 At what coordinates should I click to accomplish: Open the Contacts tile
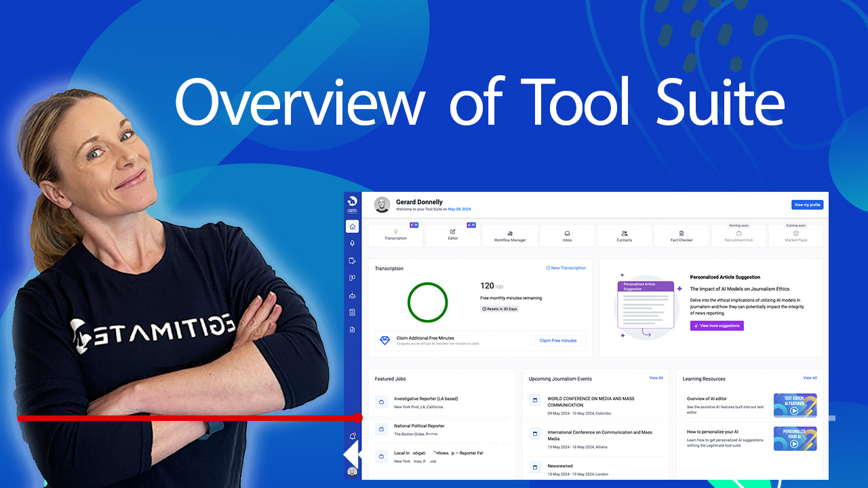624,236
